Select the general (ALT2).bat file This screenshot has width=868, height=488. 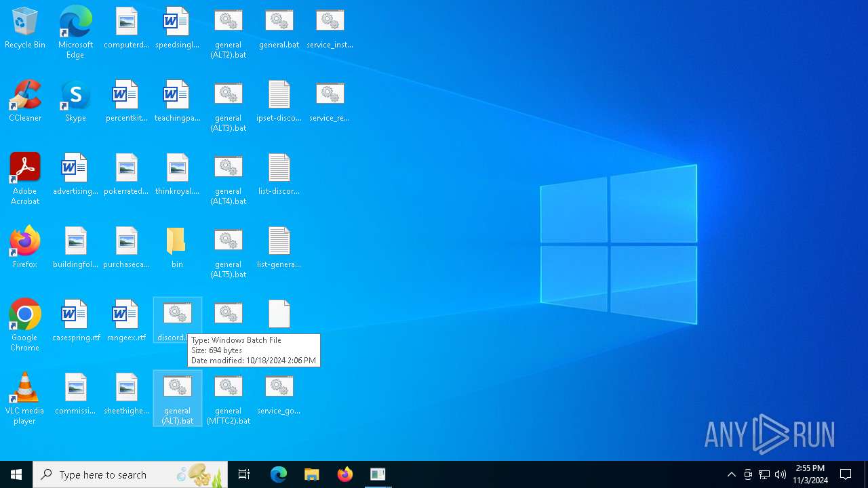[228, 33]
